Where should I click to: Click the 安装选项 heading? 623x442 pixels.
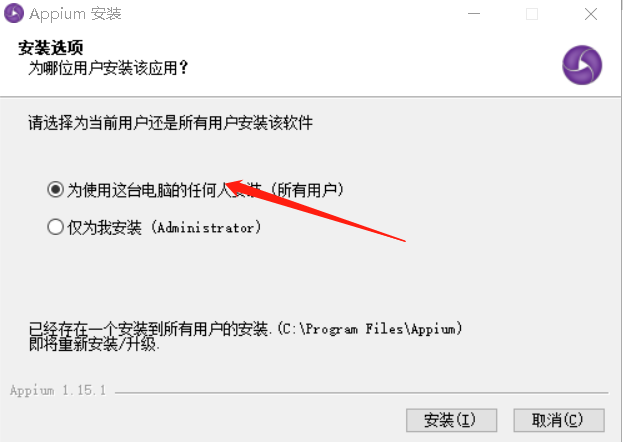tap(50, 48)
